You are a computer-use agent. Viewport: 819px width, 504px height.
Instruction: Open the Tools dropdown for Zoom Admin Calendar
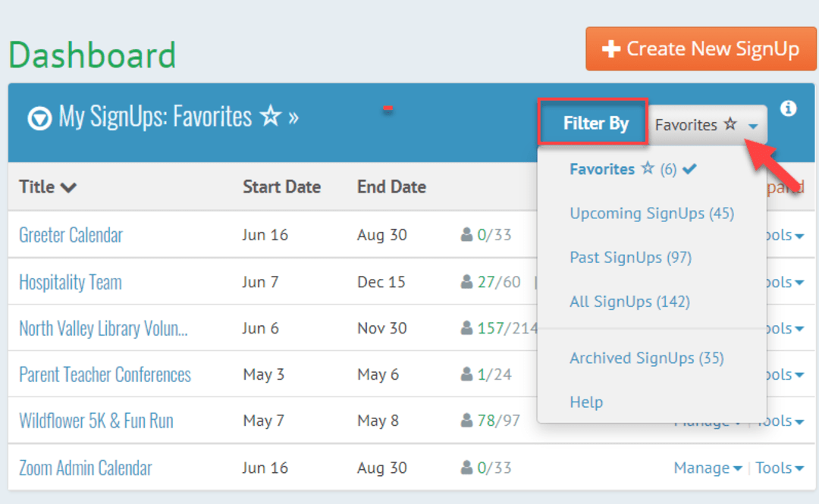click(x=780, y=468)
